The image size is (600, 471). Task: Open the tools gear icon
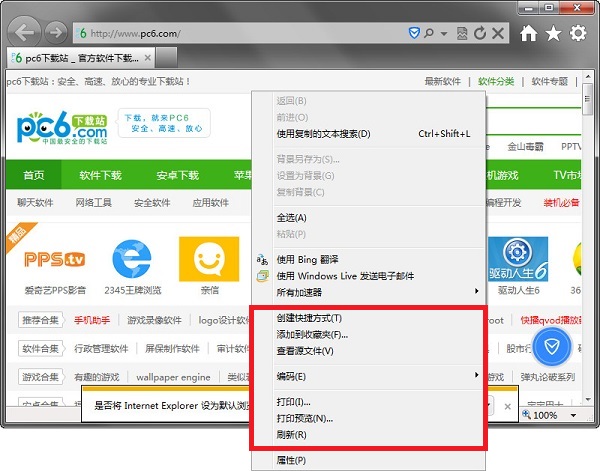click(x=578, y=33)
